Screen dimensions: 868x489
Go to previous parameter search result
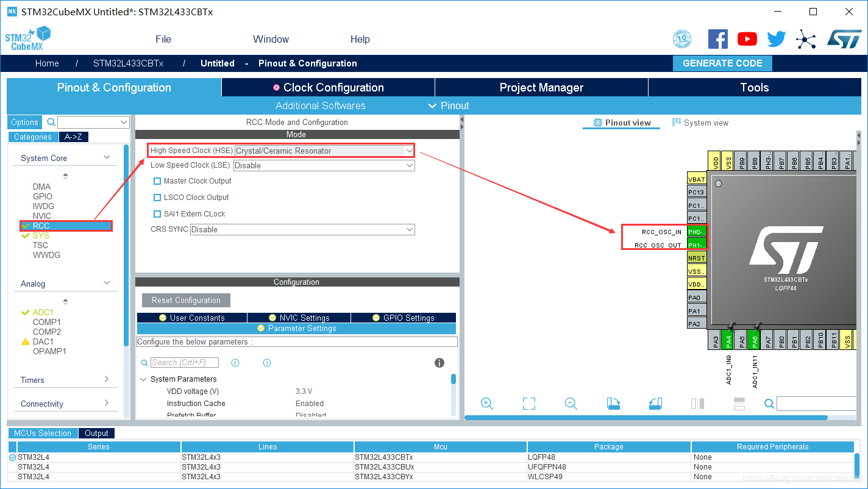tap(235, 363)
